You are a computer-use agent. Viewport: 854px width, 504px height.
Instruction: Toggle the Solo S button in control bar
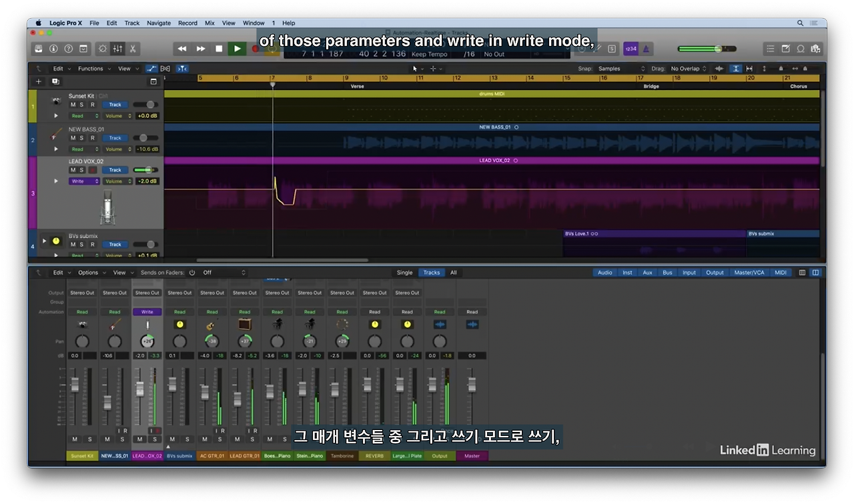(x=612, y=49)
